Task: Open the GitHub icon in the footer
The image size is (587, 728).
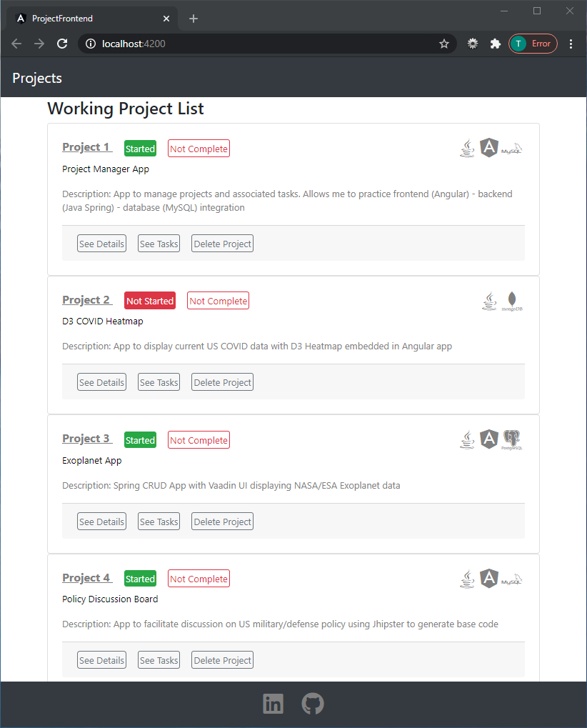Action: [312, 703]
